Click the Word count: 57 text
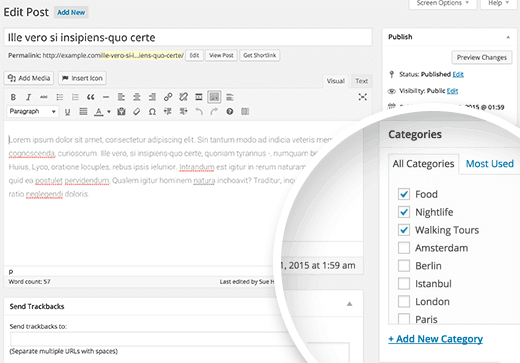 tap(29, 282)
